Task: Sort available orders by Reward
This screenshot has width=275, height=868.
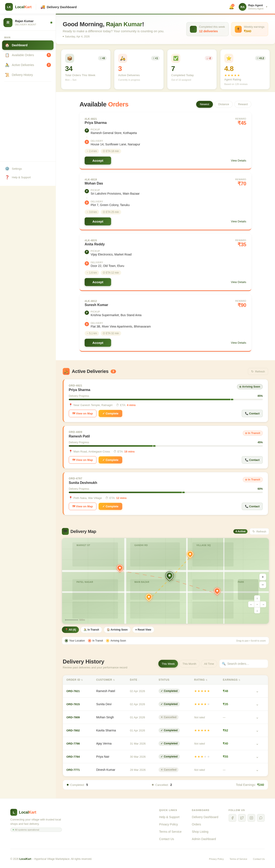Action: 243,105
